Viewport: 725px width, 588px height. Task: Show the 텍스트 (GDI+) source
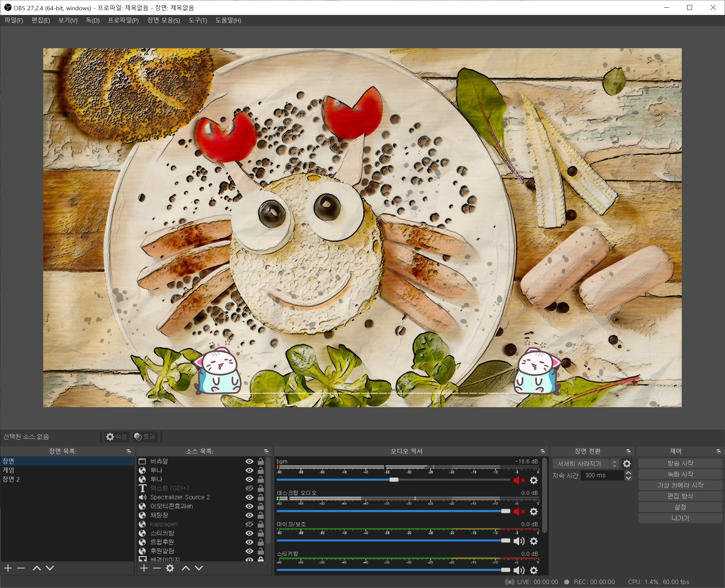(249, 488)
